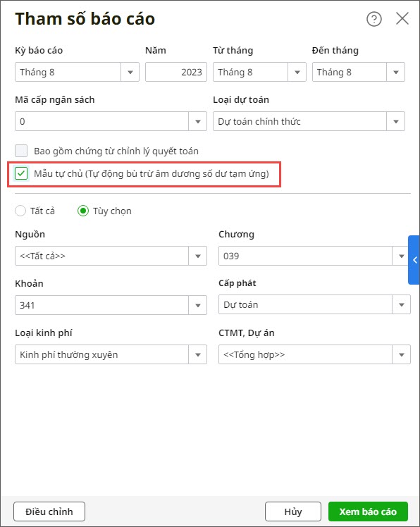Expand the blue side panel arrow
Screen dimensions: 420x527
(414, 260)
